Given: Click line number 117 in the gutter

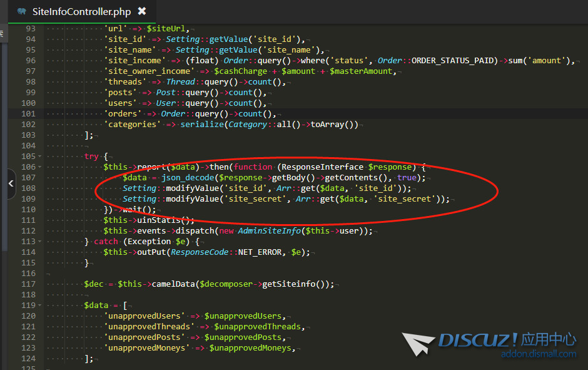Looking at the screenshot, I should (x=28, y=284).
